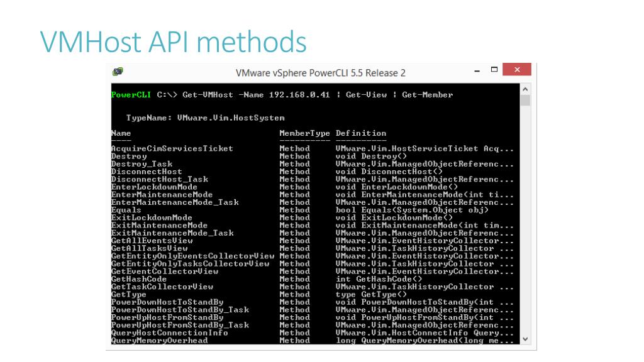Image resolution: width=644 pixels, height=362 pixels.
Task: Click the ExitLockdownMode method name
Action: click(152, 218)
